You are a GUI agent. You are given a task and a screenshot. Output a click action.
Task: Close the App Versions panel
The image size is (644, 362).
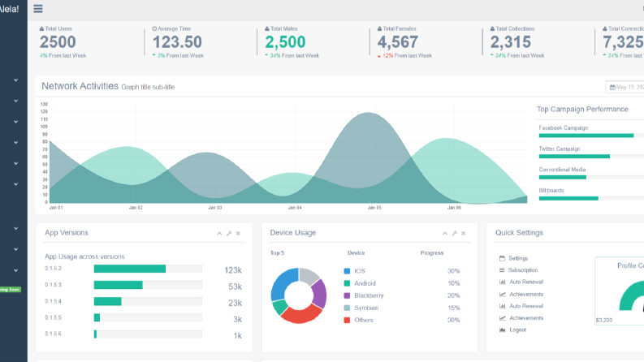click(238, 233)
